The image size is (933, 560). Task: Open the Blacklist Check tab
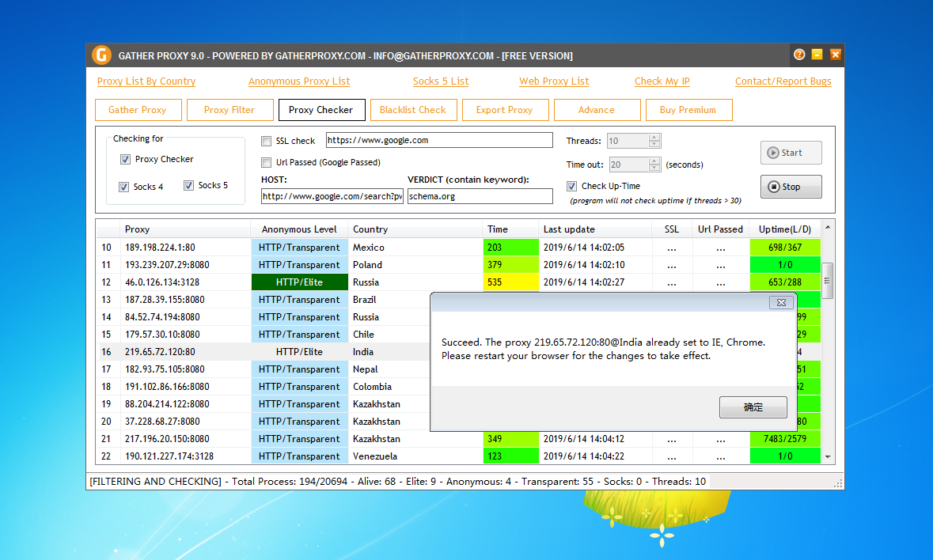coord(413,110)
